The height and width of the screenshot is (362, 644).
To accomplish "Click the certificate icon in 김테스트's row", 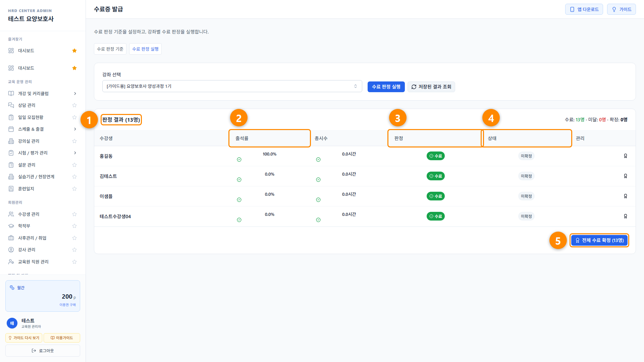I will pyautogui.click(x=625, y=176).
